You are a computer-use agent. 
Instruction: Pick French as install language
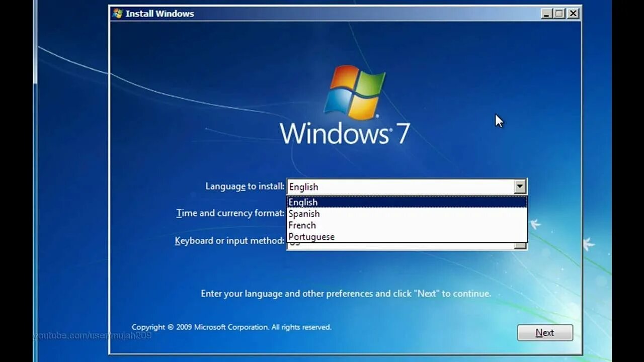click(407, 225)
